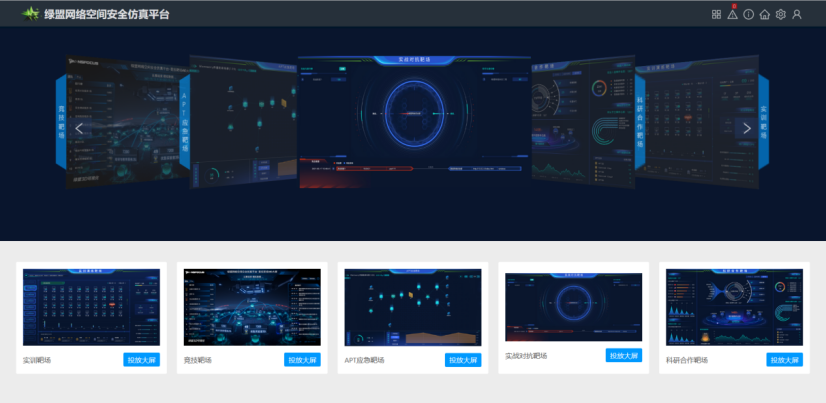
Task: Click the central 实战对抗靶场 carousel slide
Action: click(414, 122)
